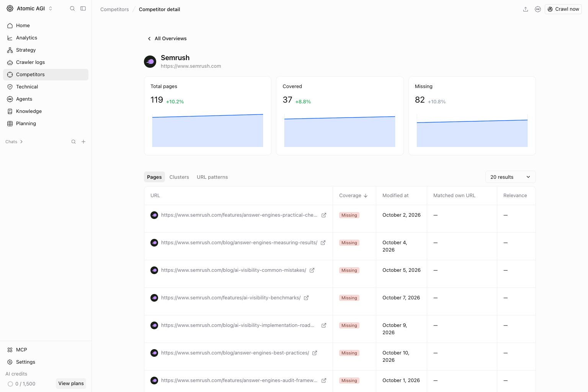This screenshot has width=588, height=392.
Task: Go back to All Overviews
Action: 167,39
